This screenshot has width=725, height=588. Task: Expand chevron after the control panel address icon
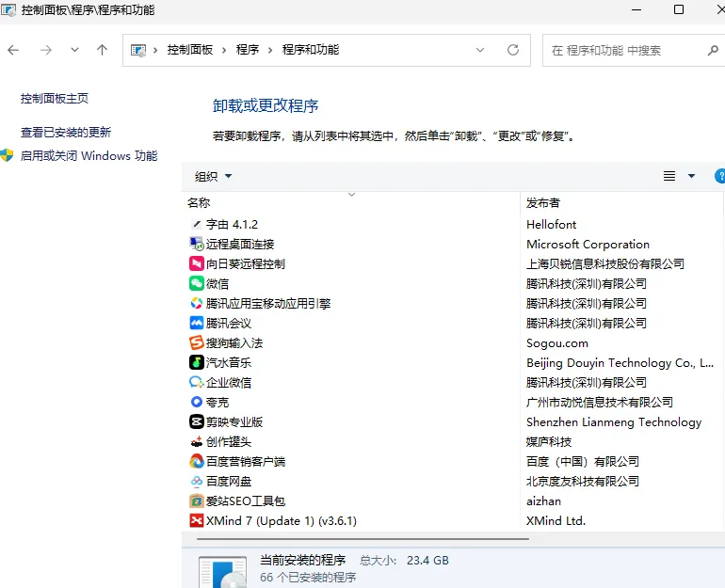click(155, 50)
